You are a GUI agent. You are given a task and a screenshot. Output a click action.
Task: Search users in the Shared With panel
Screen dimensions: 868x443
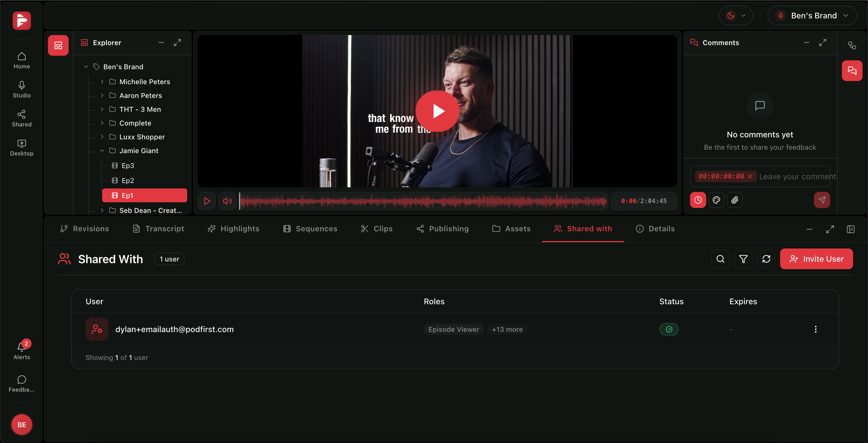point(720,259)
